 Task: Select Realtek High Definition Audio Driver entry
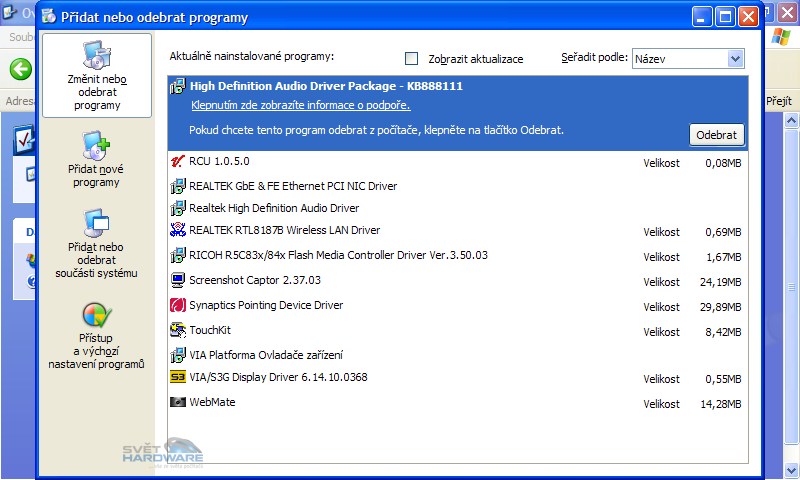point(274,208)
